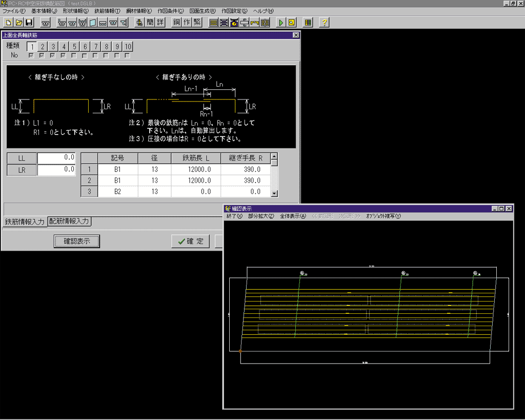This screenshot has width=525, height=420.
Task: Click the grid table toolbar icon
Action: pyautogui.click(x=308, y=23)
